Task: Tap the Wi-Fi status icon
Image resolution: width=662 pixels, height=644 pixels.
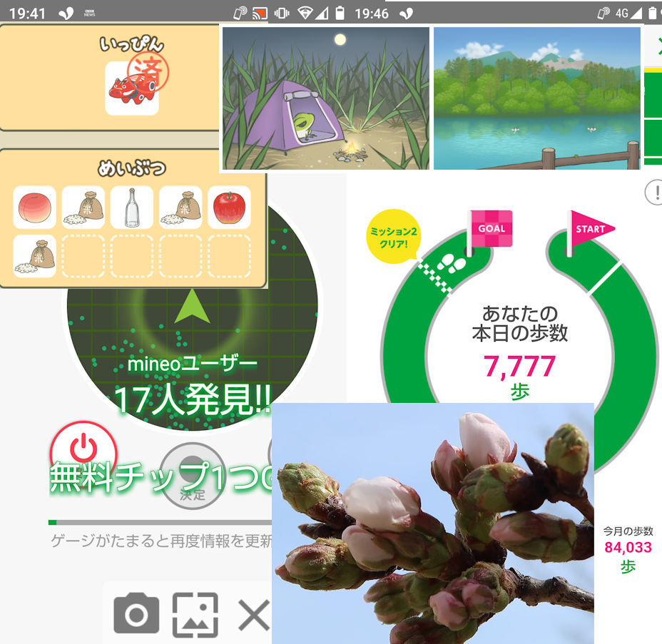Action: 305,14
